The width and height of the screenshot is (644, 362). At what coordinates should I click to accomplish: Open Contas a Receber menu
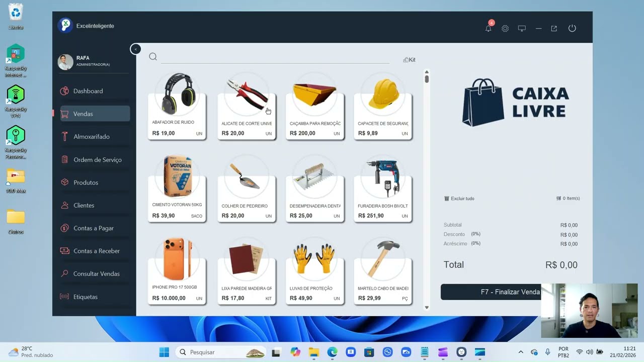coord(94,251)
